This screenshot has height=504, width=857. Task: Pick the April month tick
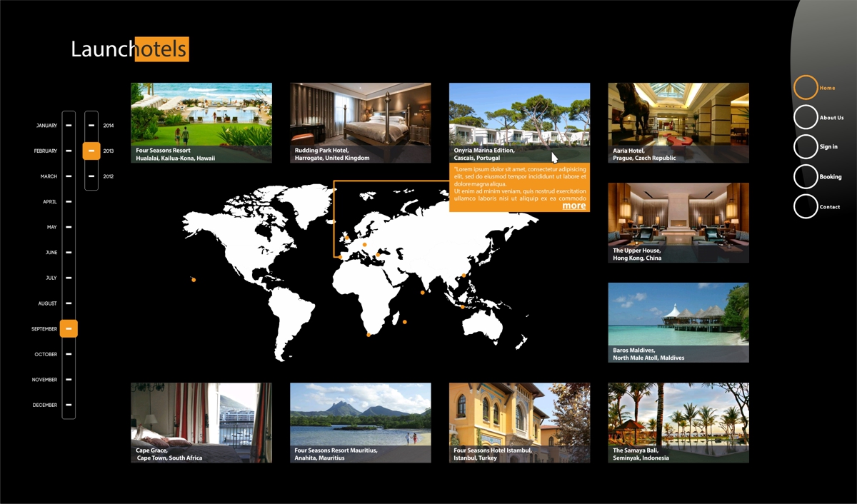pos(69,201)
